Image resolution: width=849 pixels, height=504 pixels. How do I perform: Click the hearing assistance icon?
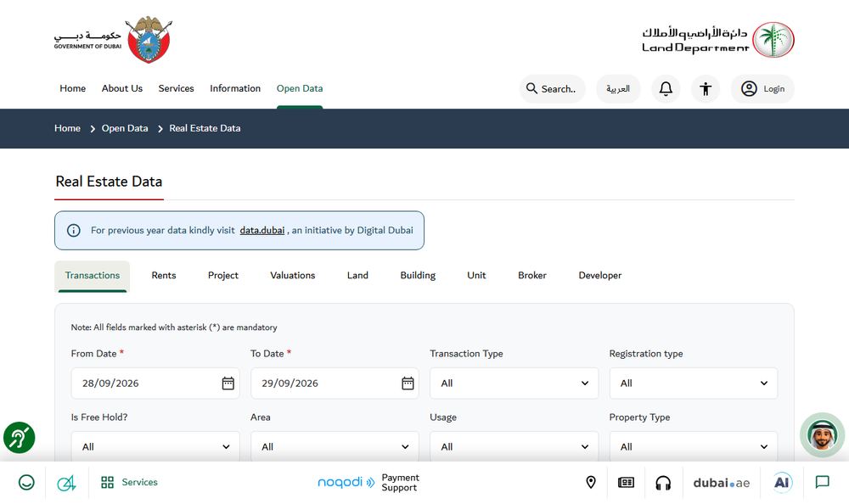20,438
